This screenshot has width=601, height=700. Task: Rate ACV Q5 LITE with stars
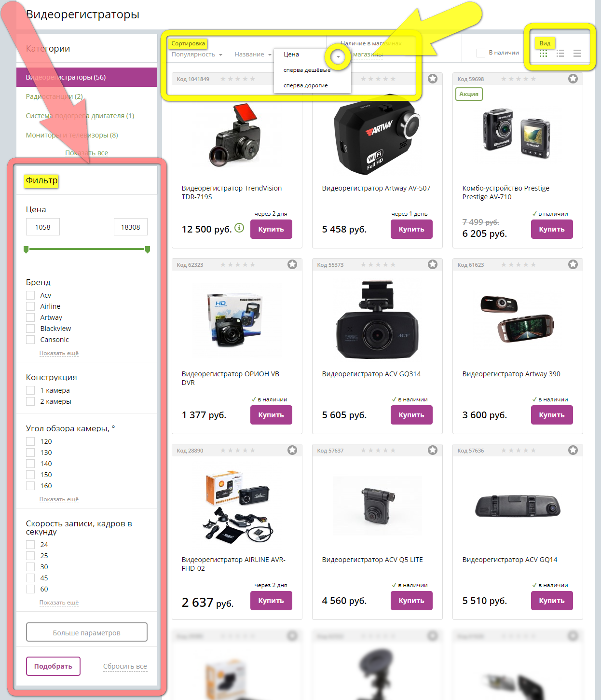point(378,451)
